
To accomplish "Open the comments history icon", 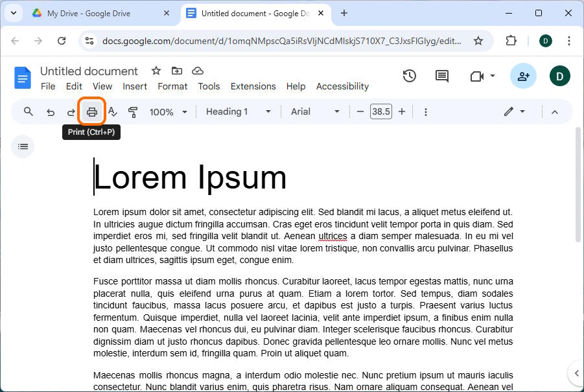I will (x=442, y=76).
